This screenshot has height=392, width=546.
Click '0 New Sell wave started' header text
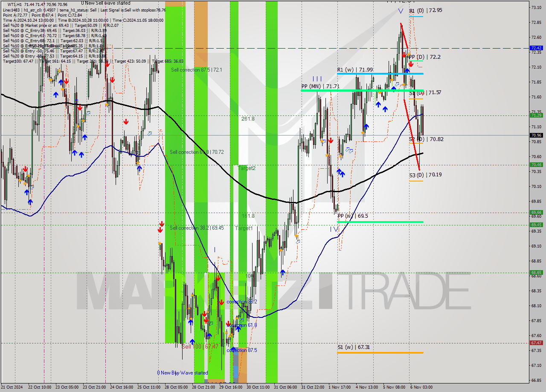105,3
